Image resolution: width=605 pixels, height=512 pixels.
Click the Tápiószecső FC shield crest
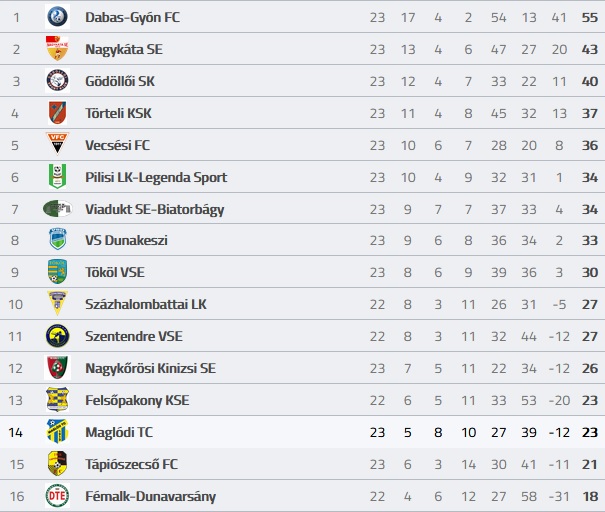(57, 464)
